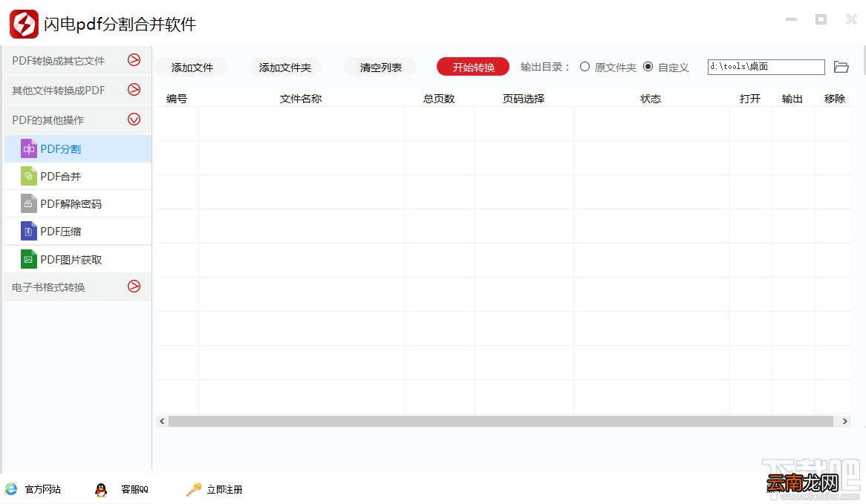Click the 添加文件 button
866x504 pixels.
pyautogui.click(x=192, y=68)
